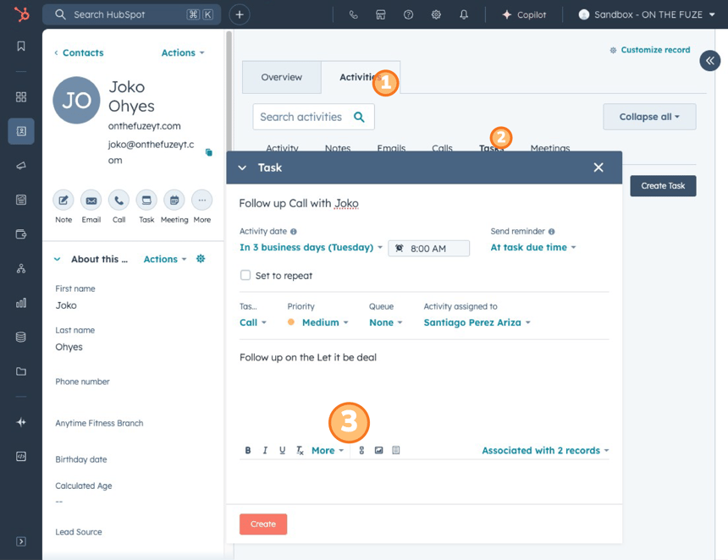728x560 pixels.
Task: Open the settings gear icon in the top bar
Action: (436, 15)
